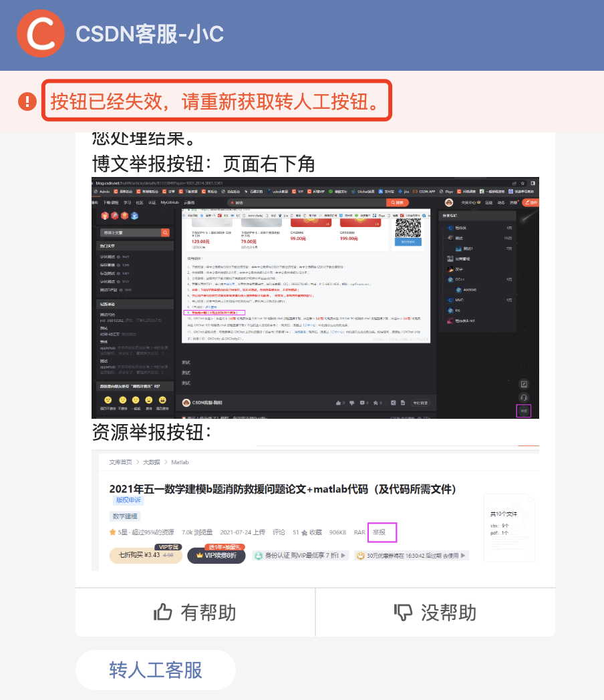Viewport: 604px width, 700px height.
Task: Mark the answer as 没帮助
Action: [435, 612]
